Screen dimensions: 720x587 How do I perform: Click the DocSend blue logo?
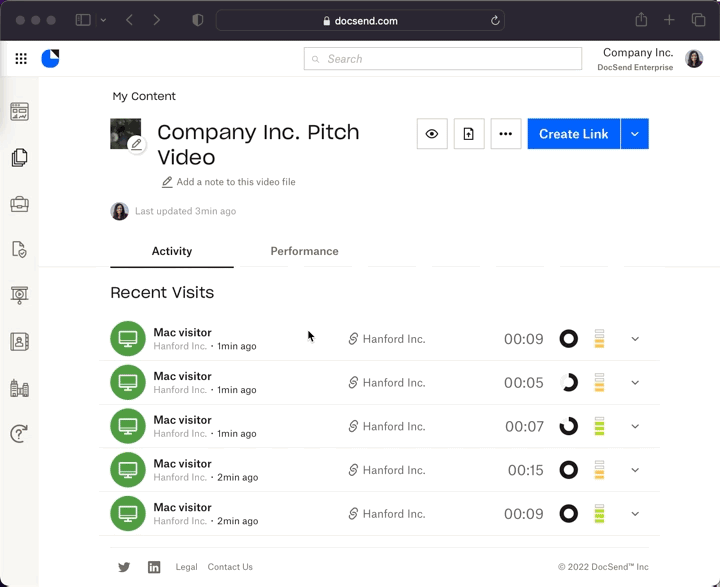tap(51, 58)
